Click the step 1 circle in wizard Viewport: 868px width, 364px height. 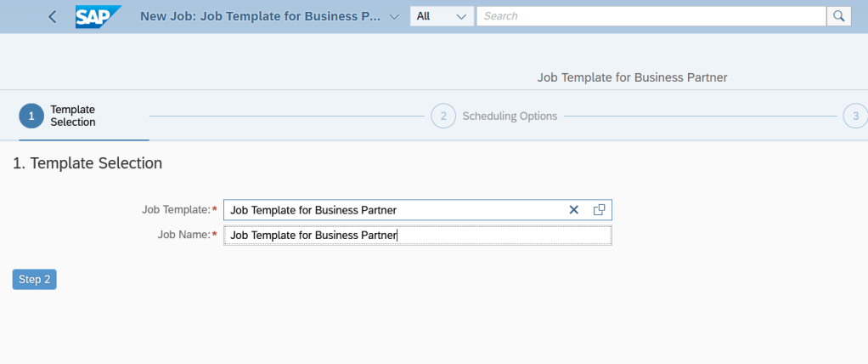coord(31,116)
